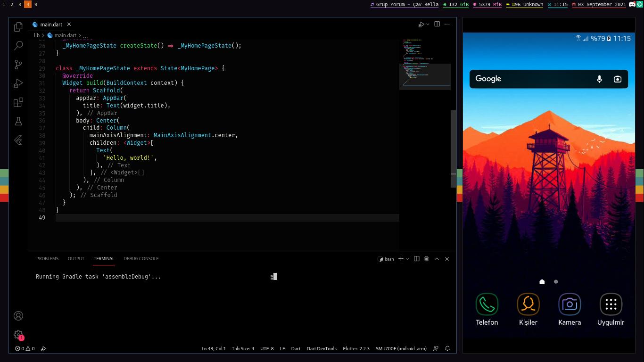This screenshot has height=362, width=644.
Task: Switch to the Terminal panel tab
Action: [x=104, y=258]
